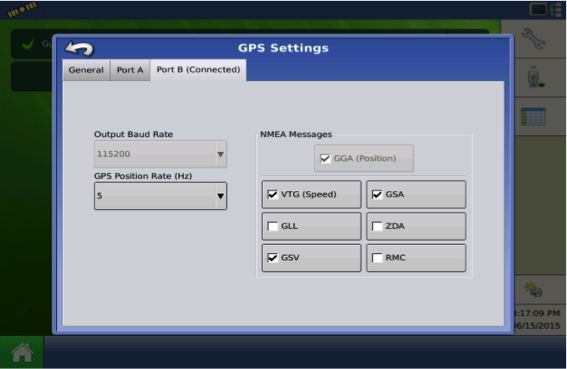Open the table grid summary icon
This screenshot has height=369, width=567.
[533, 116]
